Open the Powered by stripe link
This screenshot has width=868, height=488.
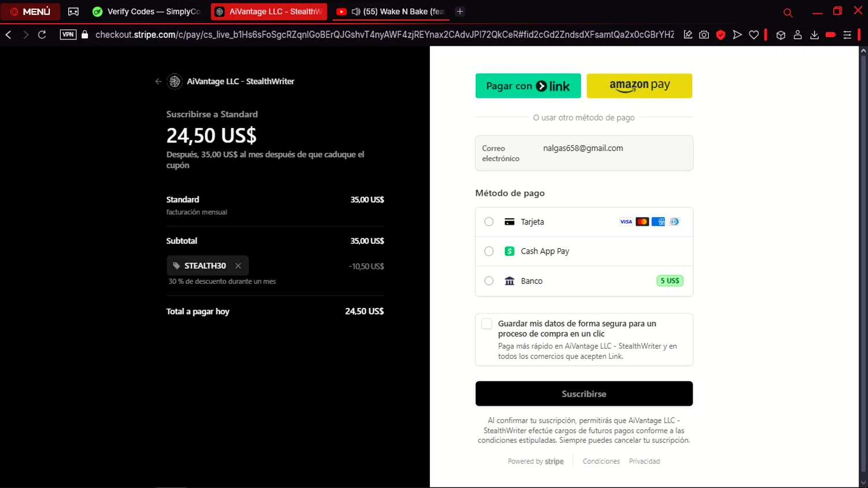coord(536,461)
